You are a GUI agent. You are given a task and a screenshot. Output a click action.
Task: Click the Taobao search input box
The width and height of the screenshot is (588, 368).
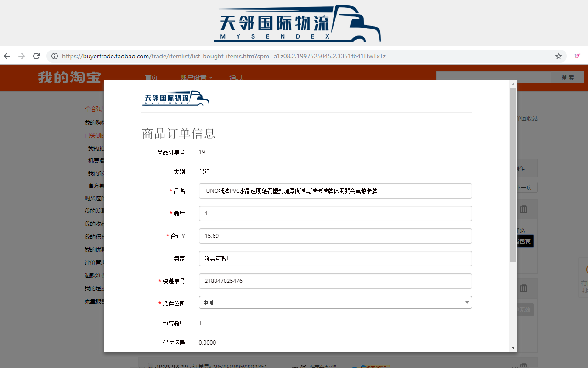coord(493,77)
